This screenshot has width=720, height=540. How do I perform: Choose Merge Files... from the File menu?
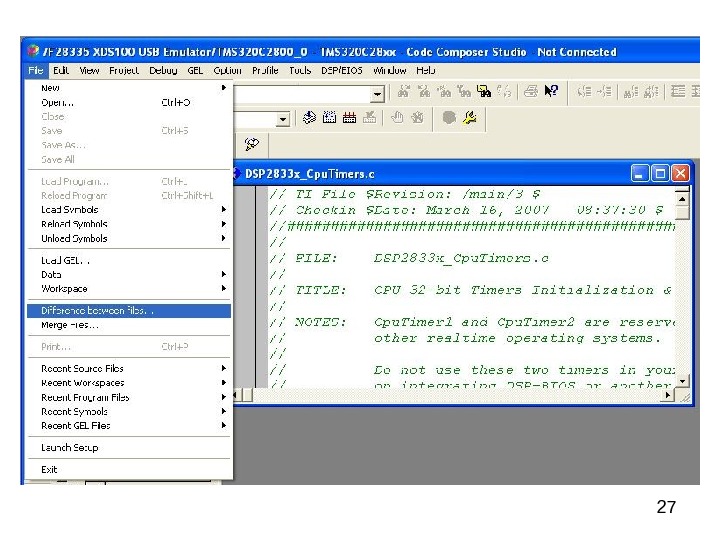(129, 325)
